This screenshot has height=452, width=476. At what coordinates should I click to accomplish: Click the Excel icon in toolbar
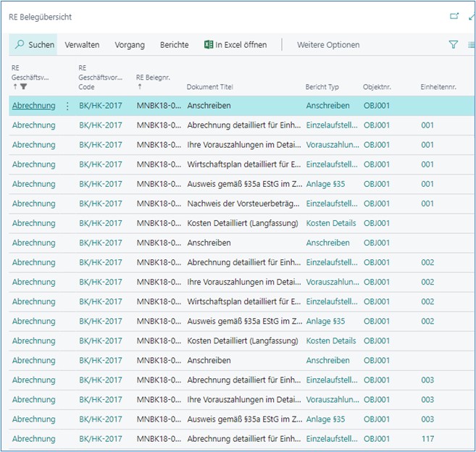click(x=209, y=45)
